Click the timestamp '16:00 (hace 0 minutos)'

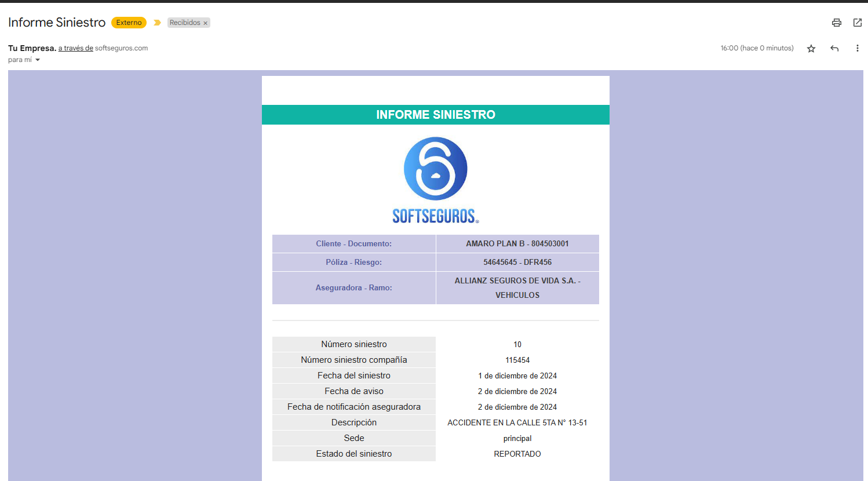[757, 48]
